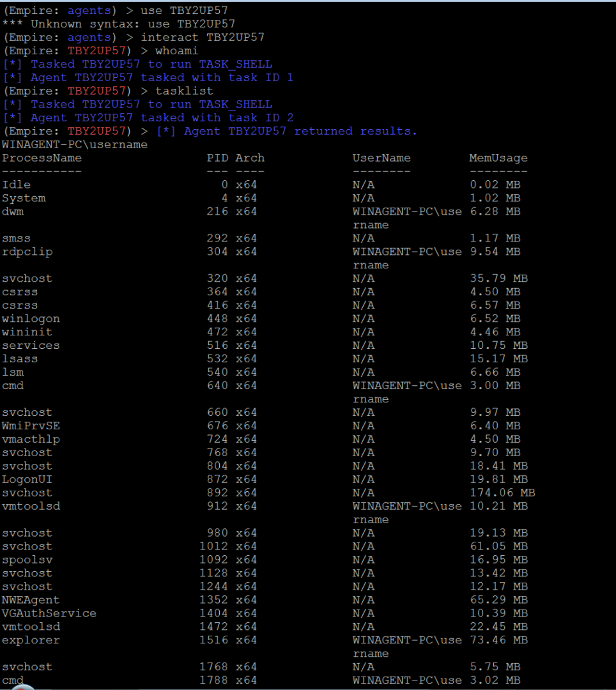Click PID 1788 of the cmd process
616x690 pixels.
(214, 680)
